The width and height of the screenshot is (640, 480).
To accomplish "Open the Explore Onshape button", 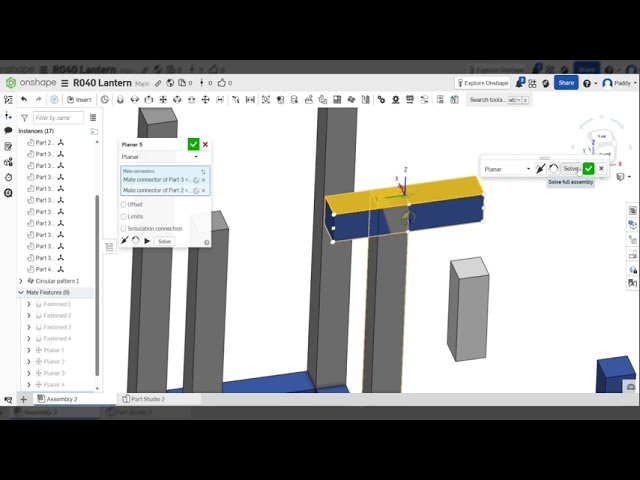I will pyautogui.click(x=482, y=83).
